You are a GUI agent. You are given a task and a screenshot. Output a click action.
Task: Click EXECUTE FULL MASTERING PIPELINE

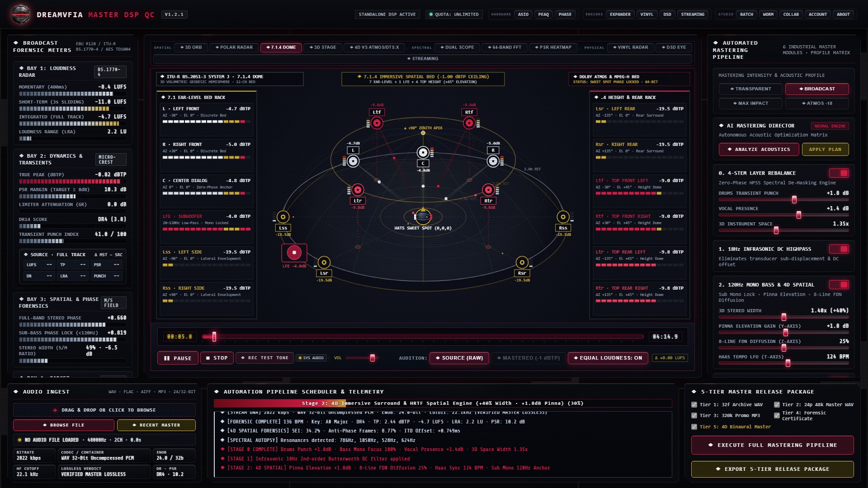(772, 445)
